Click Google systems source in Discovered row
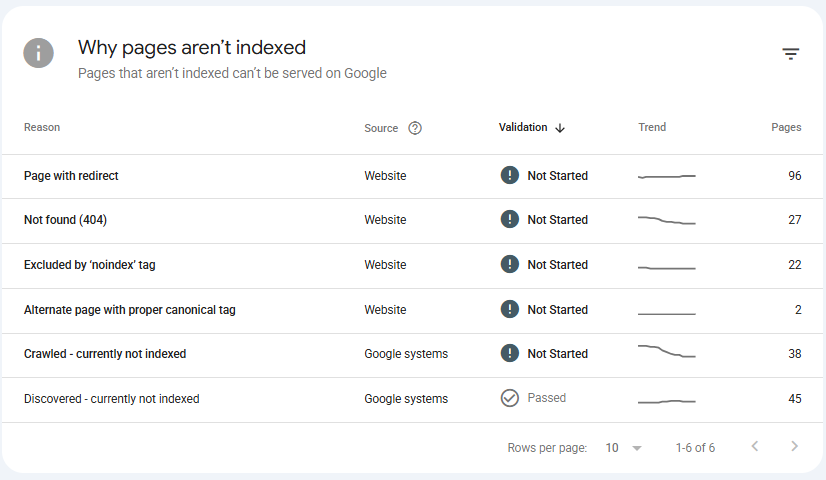The image size is (826, 480). pos(406,399)
